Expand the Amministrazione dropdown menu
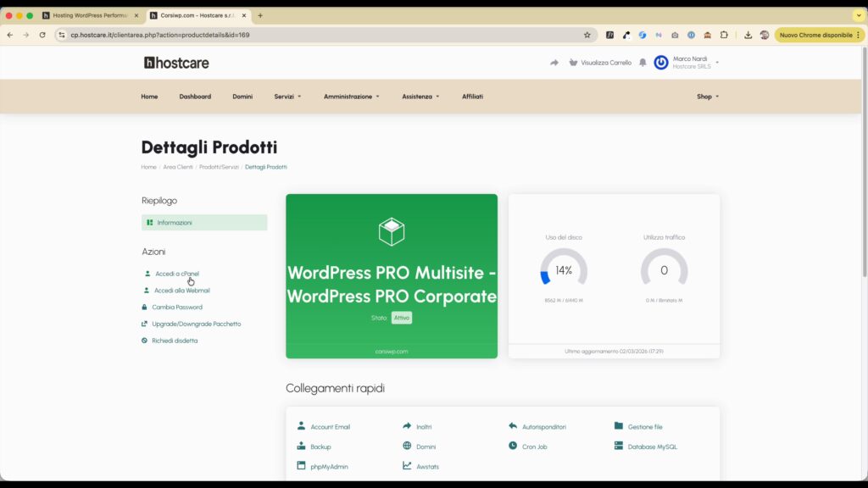 coord(351,97)
